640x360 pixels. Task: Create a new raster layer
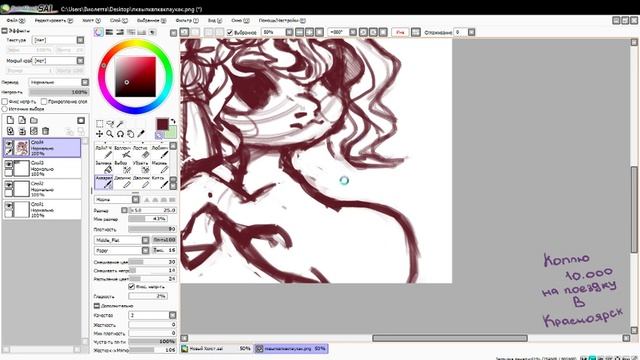(10, 120)
